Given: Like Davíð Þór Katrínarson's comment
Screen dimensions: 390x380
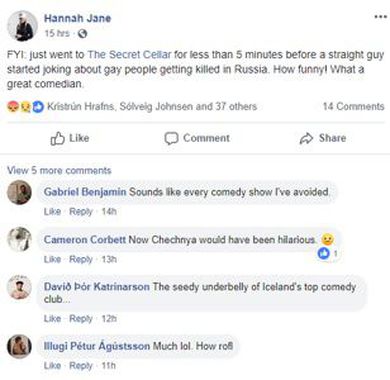Looking at the screenshot, I should [x=52, y=319].
